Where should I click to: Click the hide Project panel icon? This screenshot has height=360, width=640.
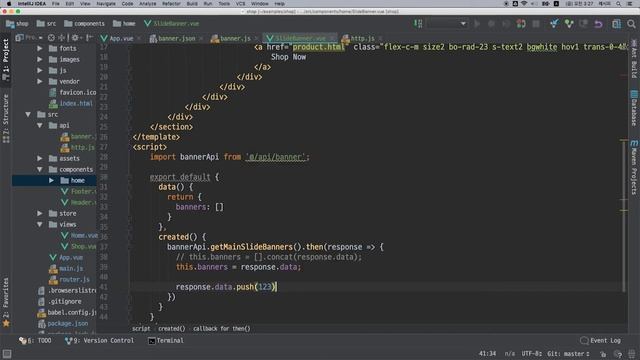point(89,38)
